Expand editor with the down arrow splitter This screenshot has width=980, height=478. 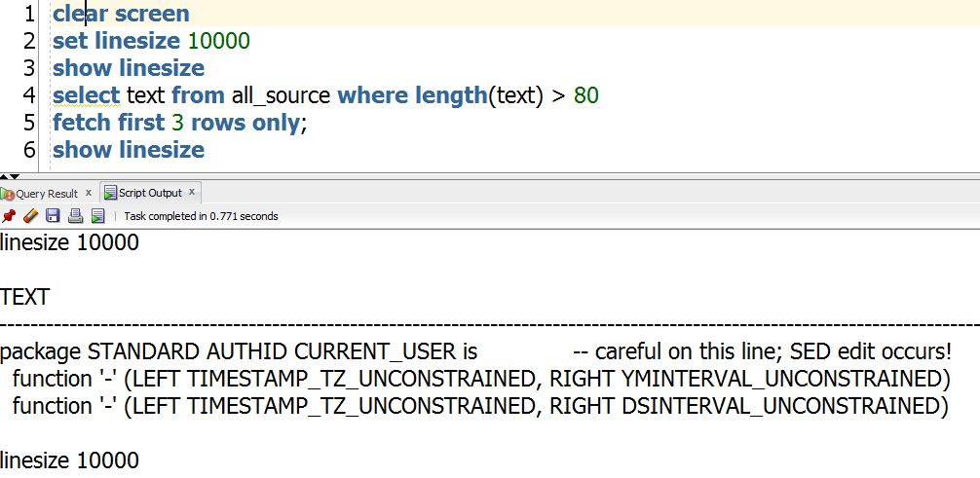15,177
